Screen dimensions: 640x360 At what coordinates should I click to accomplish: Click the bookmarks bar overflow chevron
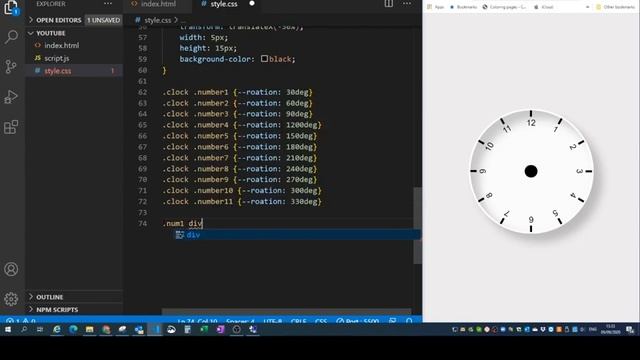coord(587,7)
